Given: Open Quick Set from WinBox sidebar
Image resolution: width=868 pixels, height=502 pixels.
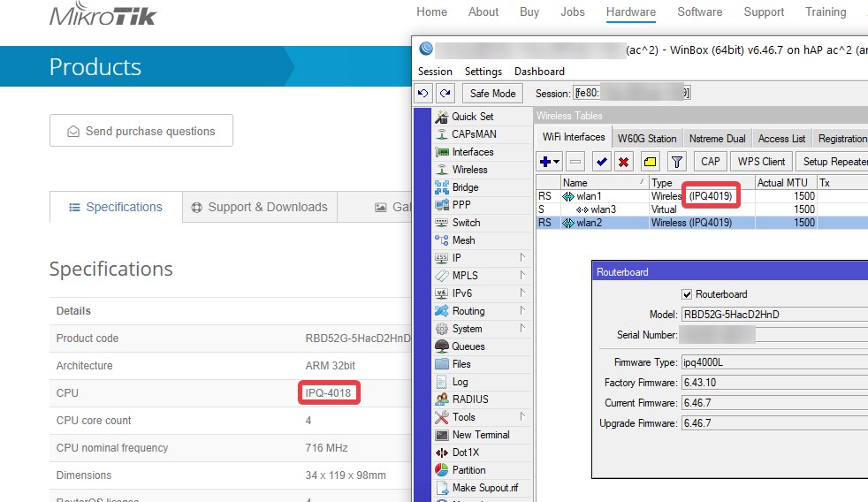Looking at the screenshot, I should pos(472,117).
